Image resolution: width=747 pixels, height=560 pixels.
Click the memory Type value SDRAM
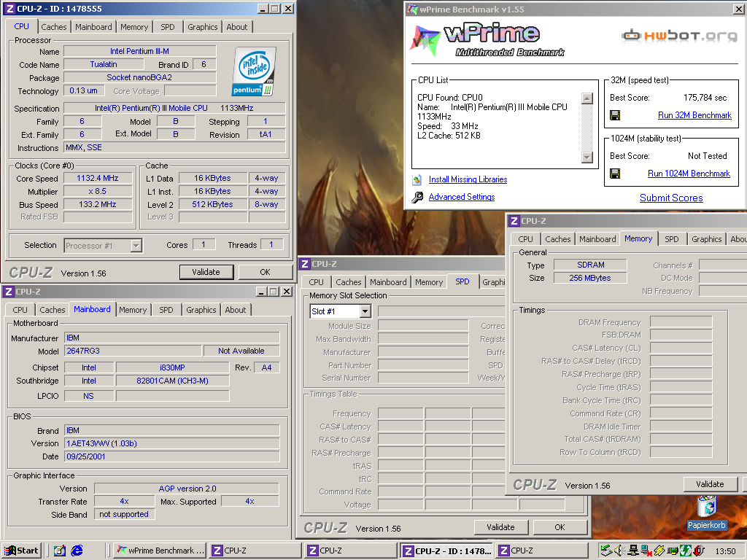pos(589,265)
